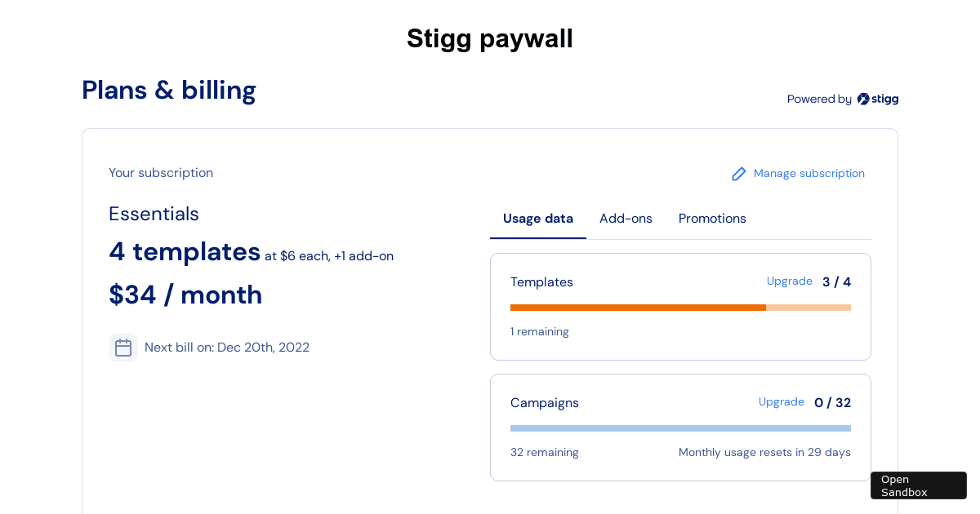Click the 4 templates quantity text
Screen dimensions: 980x514
[185, 252]
